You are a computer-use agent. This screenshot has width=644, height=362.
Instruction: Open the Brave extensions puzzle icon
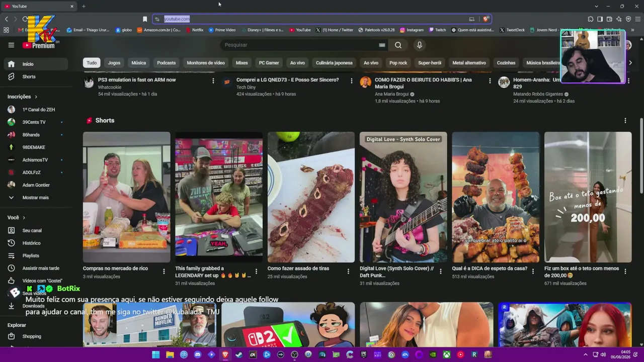point(591,19)
